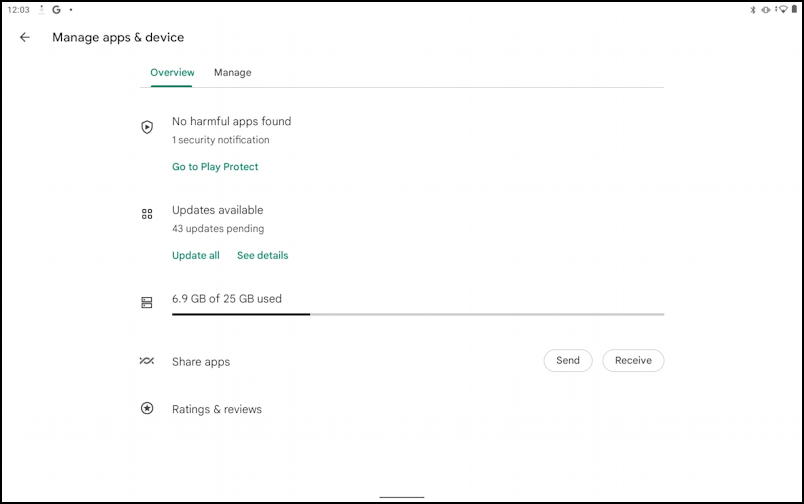Open Go to Play Protect link
Image resolution: width=804 pixels, height=504 pixels.
coord(215,167)
